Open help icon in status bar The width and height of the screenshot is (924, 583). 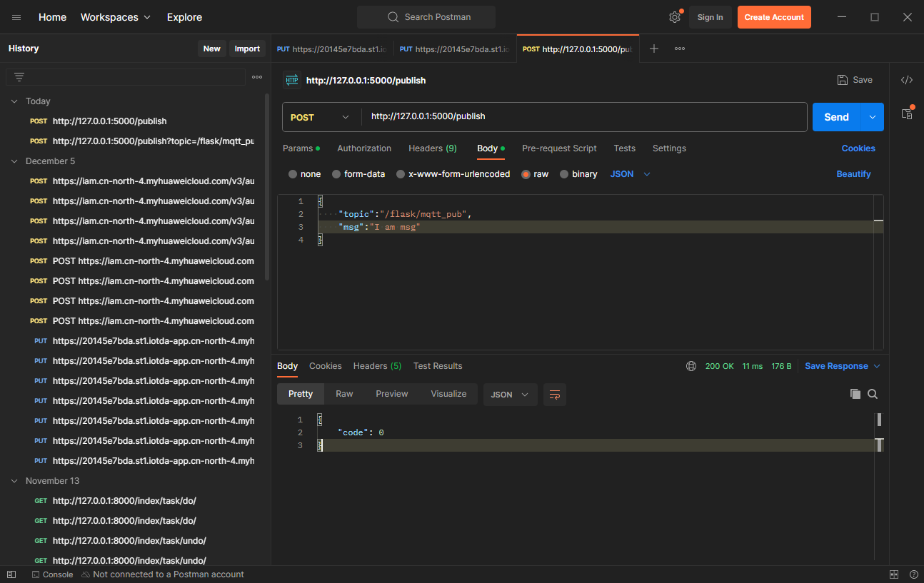click(914, 574)
